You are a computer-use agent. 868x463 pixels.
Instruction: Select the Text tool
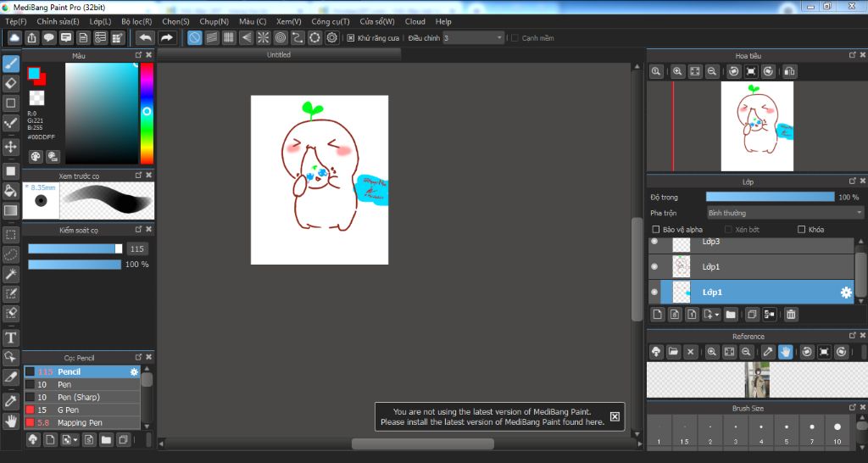[10, 337]
